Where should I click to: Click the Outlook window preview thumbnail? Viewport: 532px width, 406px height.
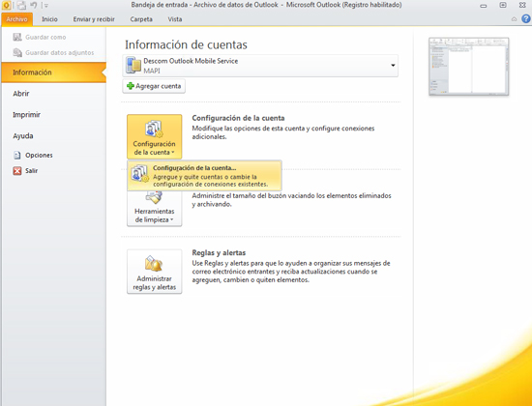pos(468,66)
